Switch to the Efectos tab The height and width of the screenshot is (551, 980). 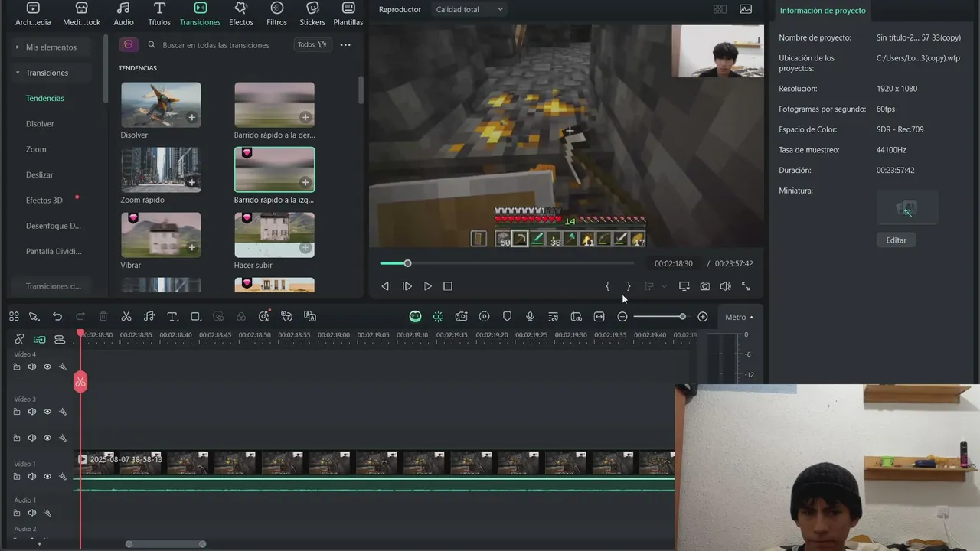click(x=240, y=14)
